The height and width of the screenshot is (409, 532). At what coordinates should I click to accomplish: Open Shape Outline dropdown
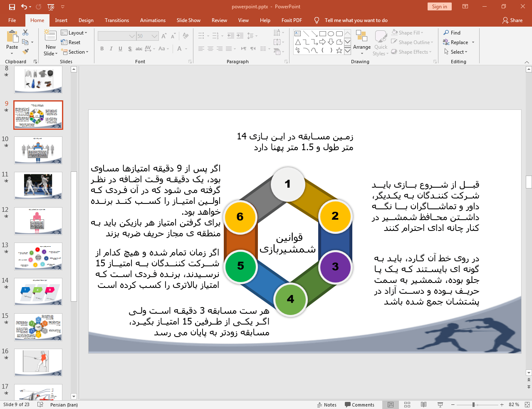coord(412,42)
